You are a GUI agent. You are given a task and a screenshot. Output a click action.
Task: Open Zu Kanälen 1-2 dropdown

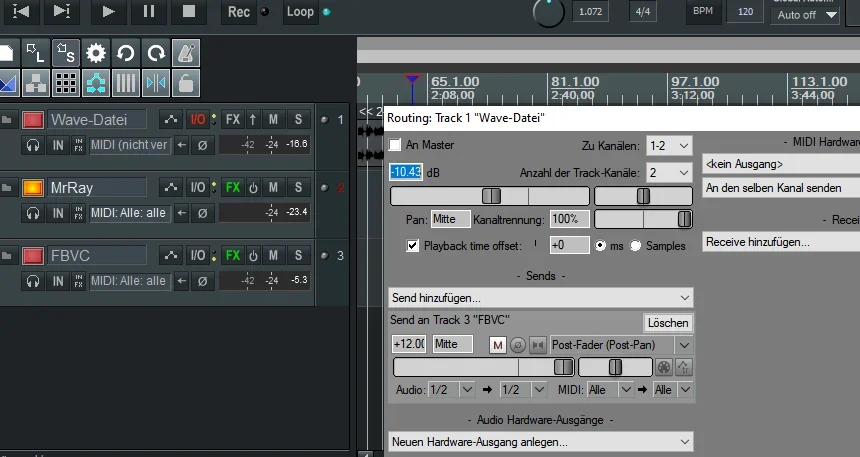pyautogui.click(x=669, y=146)
